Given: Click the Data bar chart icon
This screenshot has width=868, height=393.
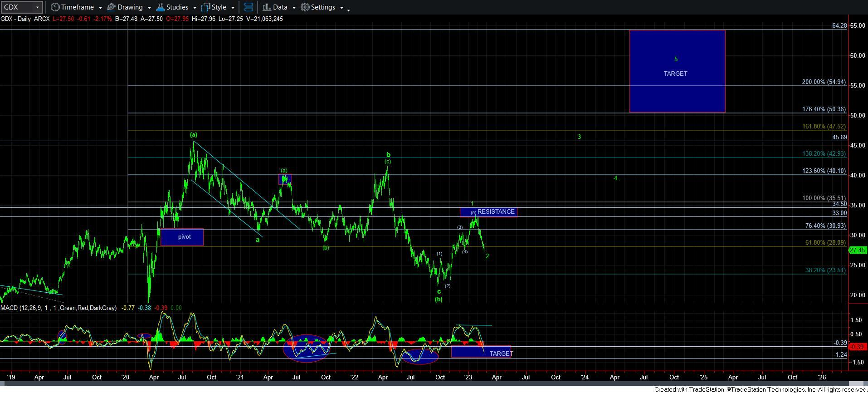Looking at the screenshot, I should click(x=267, y=7).
